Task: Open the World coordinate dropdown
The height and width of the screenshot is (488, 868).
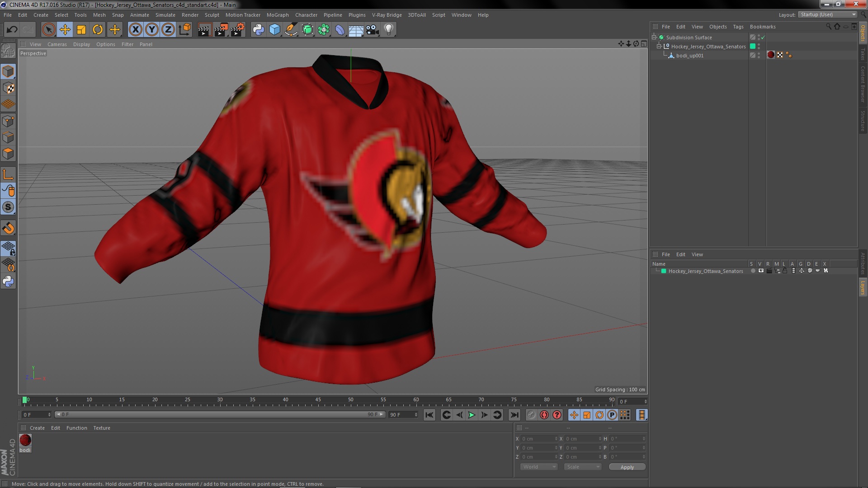Action: [539, 467]
